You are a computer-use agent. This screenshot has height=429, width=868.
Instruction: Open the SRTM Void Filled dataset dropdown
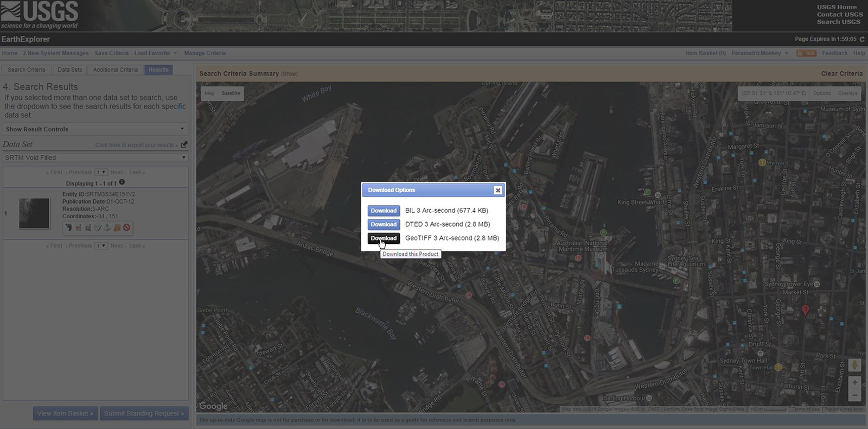[95, 157]
